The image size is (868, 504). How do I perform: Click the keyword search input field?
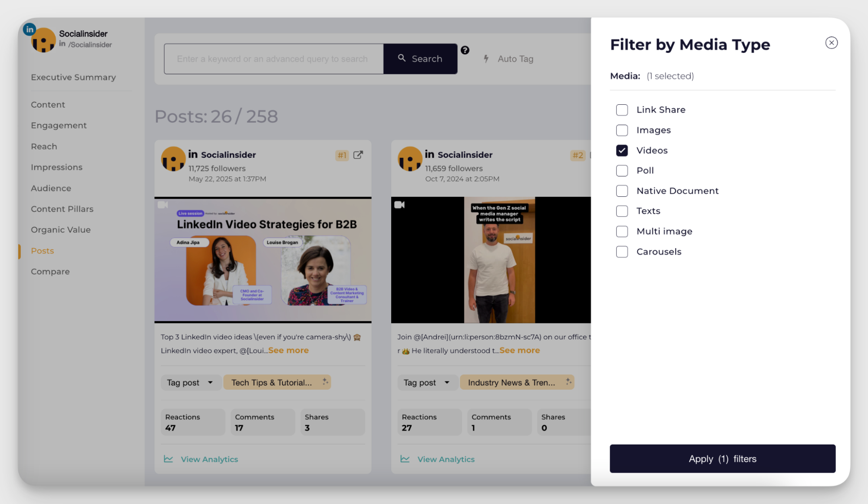tap(274, 59)
